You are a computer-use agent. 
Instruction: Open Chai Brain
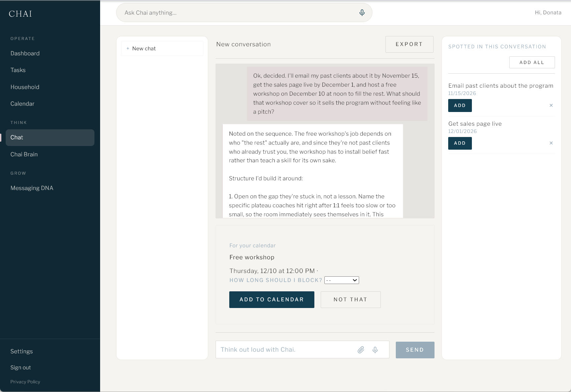[x=24, y=154]
